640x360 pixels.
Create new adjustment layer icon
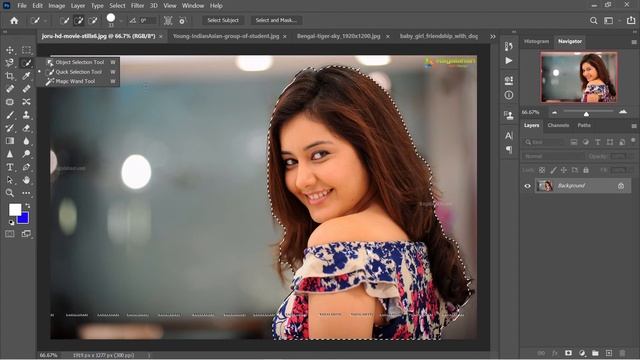coord(582,353)
